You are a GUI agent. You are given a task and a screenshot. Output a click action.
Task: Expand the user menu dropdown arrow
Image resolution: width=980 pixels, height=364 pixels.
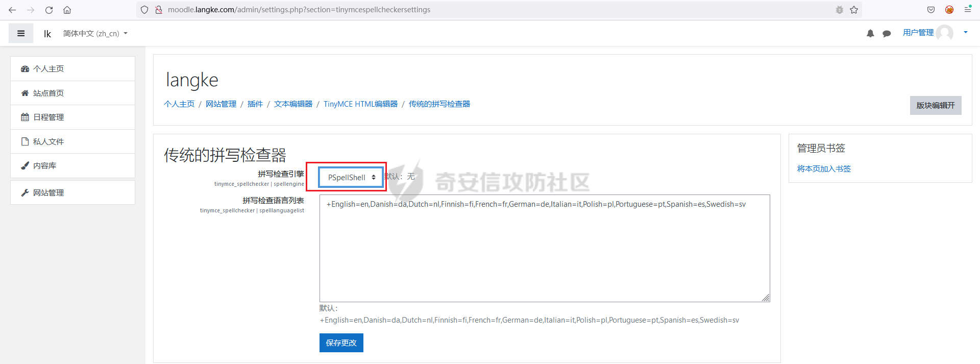(x=965, y=32)
